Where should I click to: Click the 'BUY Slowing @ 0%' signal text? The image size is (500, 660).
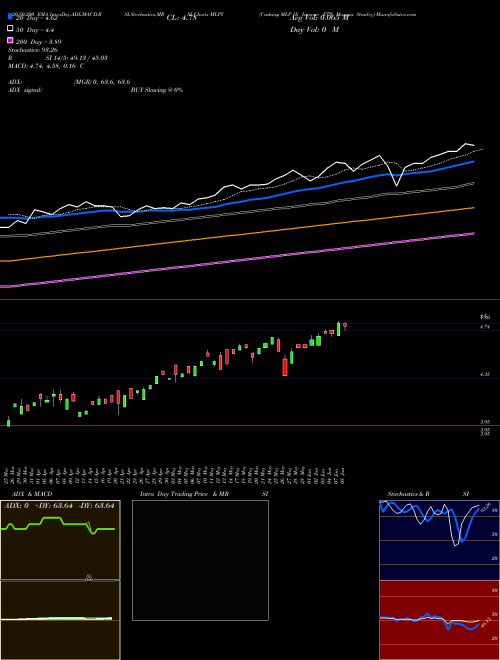coord(157,90)
